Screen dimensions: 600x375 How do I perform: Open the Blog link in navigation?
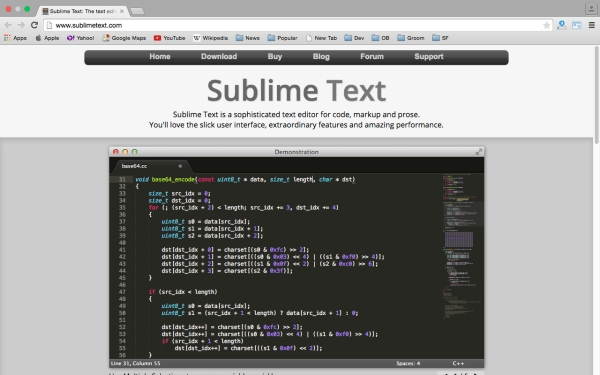click(321, 57)
